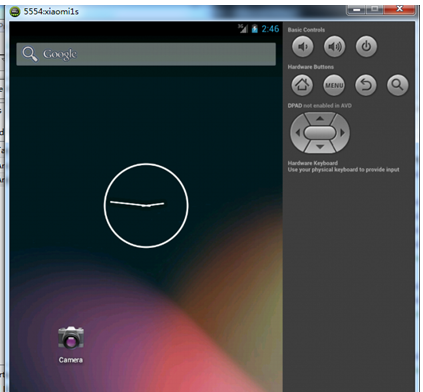Click the 'DPAD not enabled in AVD' text

(x=320, y=106)
